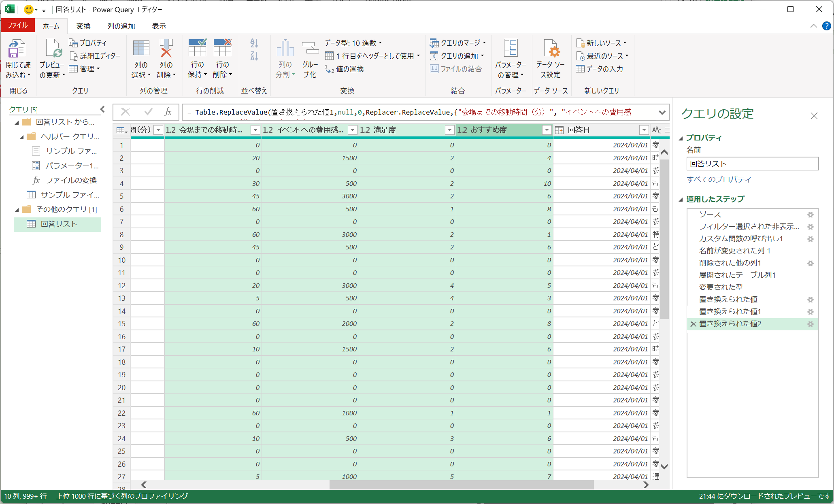834x504 pixels.
Task: Click データの入力 (Enter Data)
Action: point(599,69)
